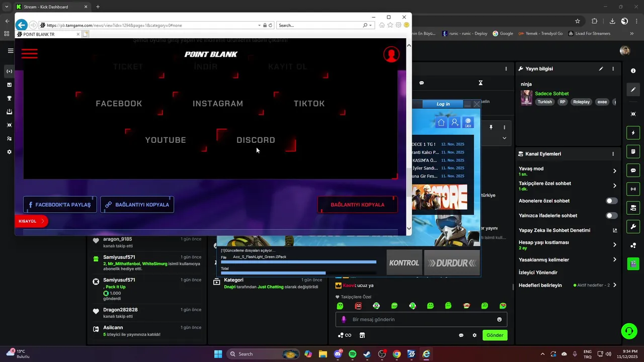The height and width of the screenshot is (362, 644).
Task: Click CASH icon in Point Blank launcher
Action: click(468, 122)
